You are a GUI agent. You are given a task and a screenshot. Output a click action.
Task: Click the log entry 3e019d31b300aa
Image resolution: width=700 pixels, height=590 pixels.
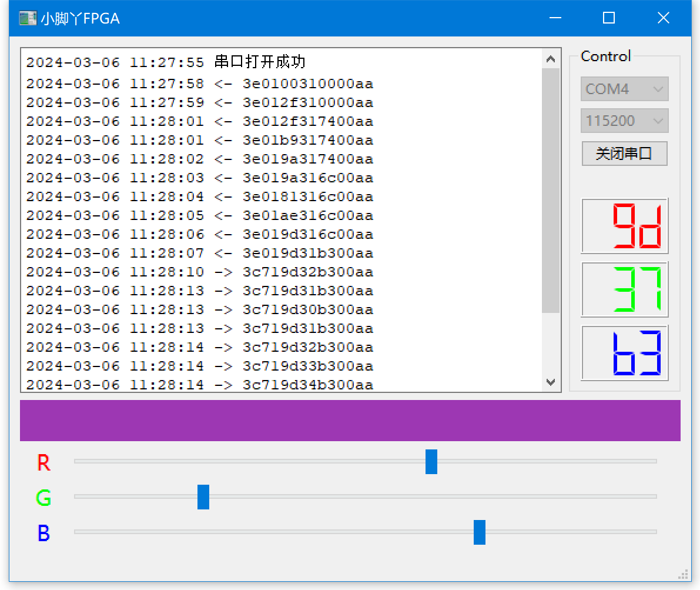click(x=200, y=253)
